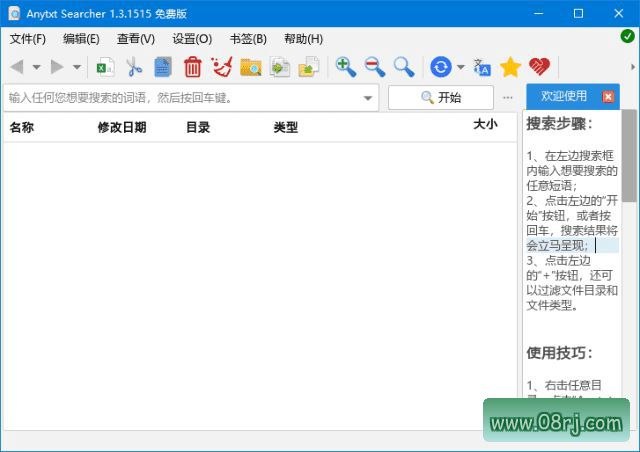
Task: Sort by the 名称 column header
Action: [22, 127]
